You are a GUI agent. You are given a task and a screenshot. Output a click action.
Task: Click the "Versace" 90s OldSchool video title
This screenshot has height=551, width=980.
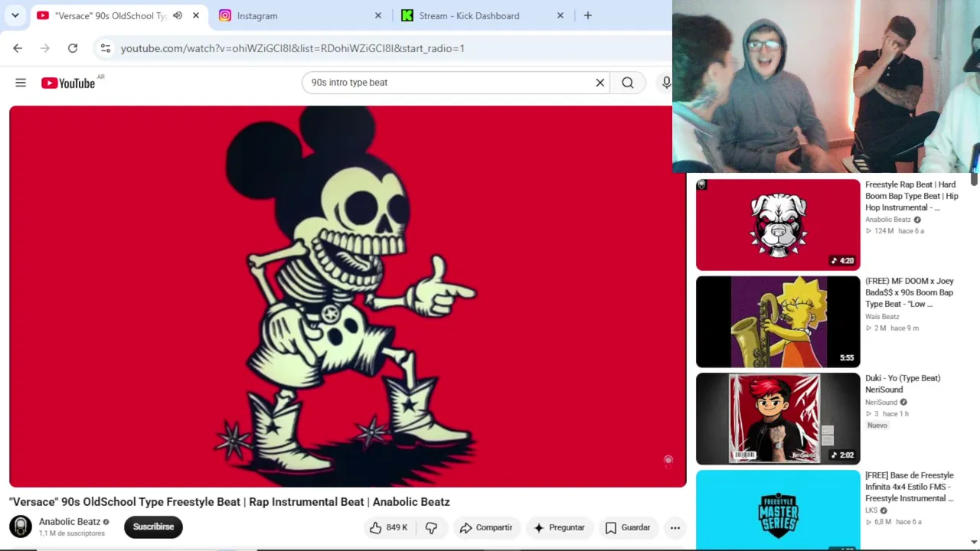pyautogui.click(x=230, y=502)
